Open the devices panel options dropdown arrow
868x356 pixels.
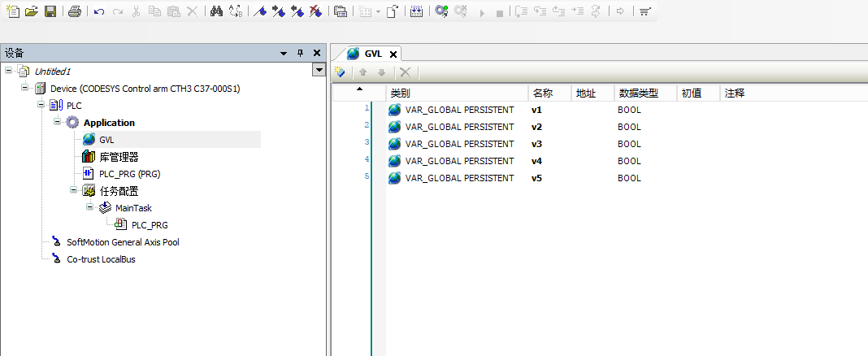(x=284, y=53)
